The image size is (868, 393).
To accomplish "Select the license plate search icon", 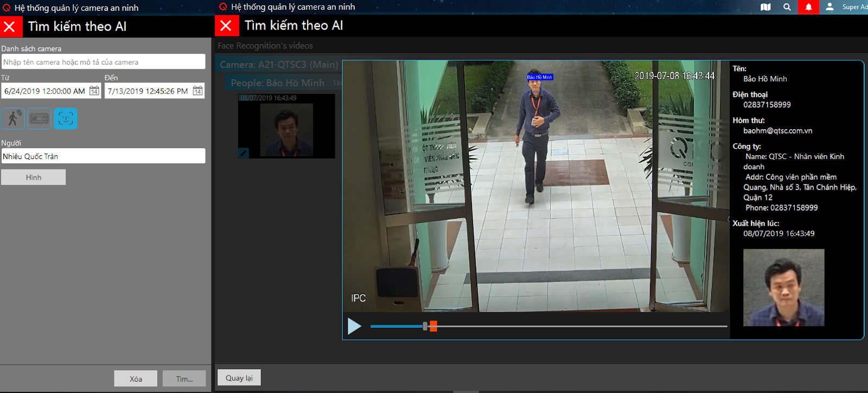I will (39, 118).
